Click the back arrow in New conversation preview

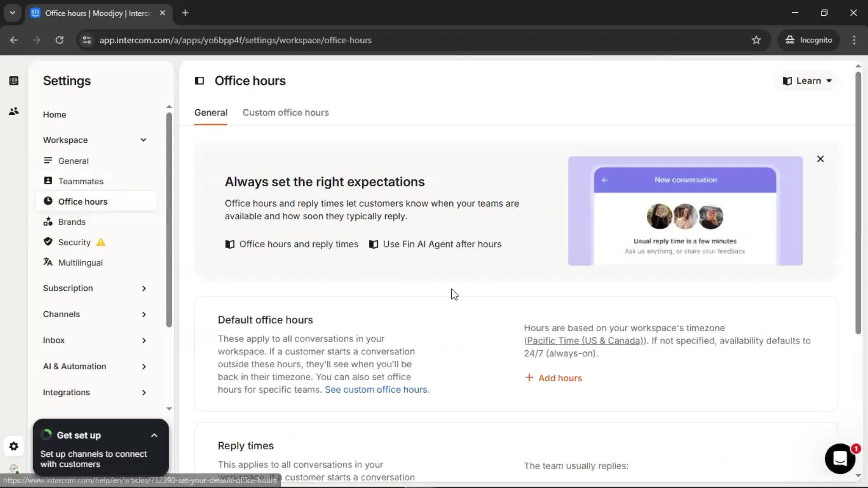(x=605, y=180)
